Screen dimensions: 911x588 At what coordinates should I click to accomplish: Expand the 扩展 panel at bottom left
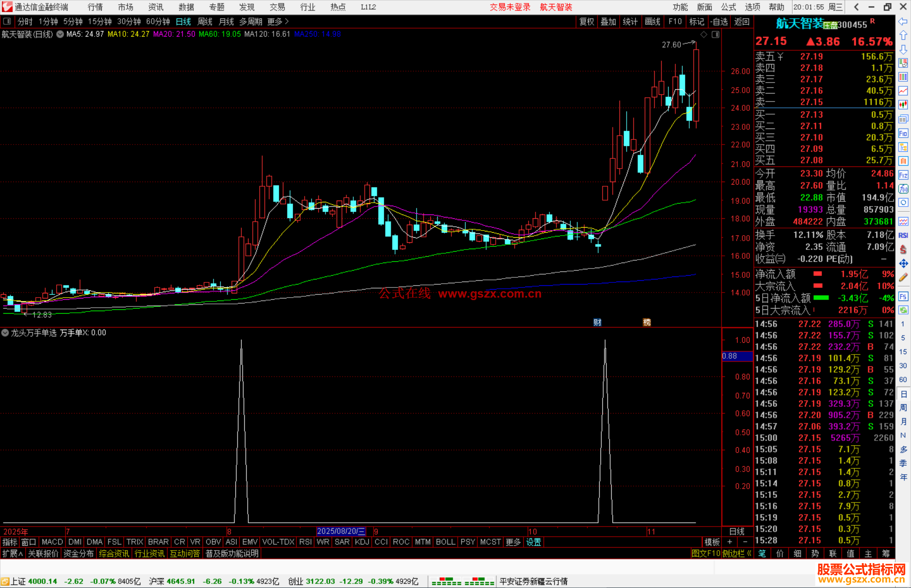coord(12,553)
